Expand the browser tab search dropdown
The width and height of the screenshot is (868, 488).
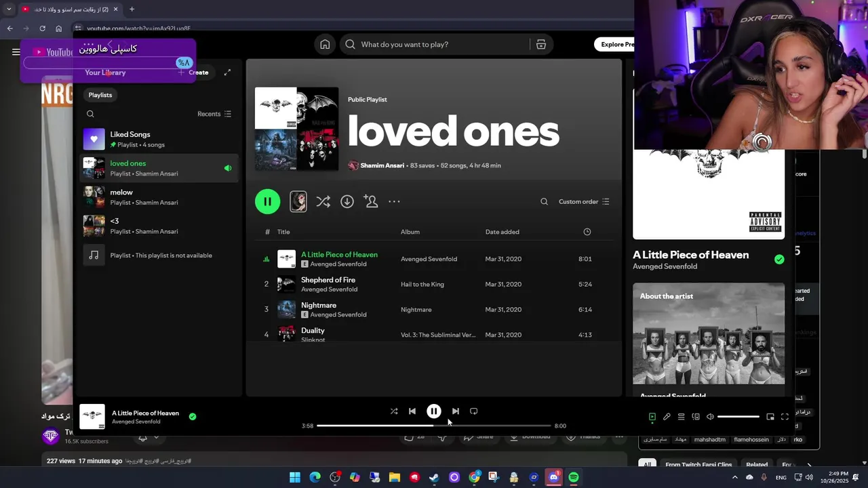pyautogui.click(x=9, y=9)
